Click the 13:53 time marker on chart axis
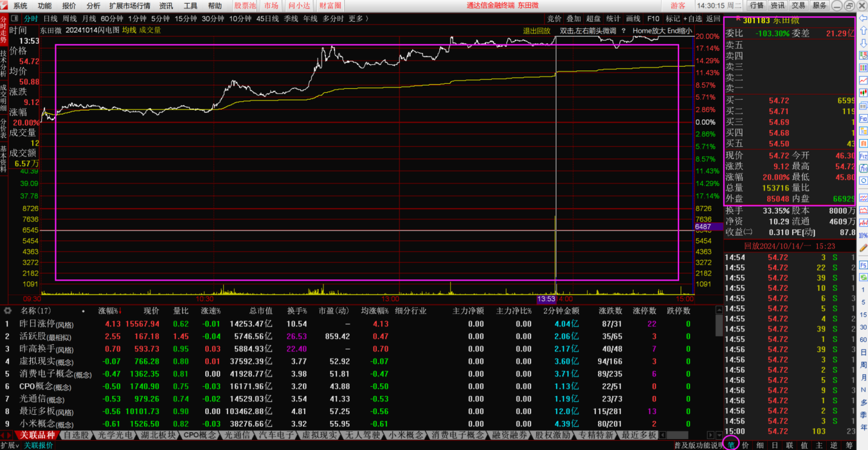This screenshot has width=868, height=450. pyautogui.click(x=546, y=299)
